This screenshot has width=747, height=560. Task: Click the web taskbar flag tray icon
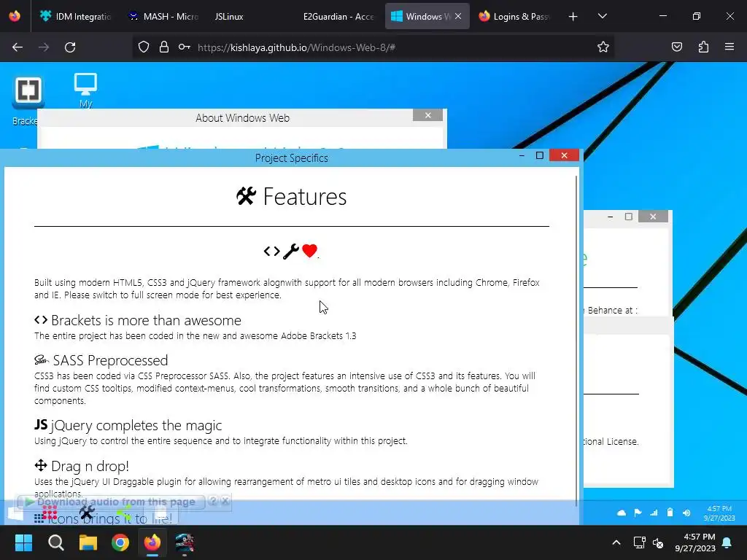[638, 513]
